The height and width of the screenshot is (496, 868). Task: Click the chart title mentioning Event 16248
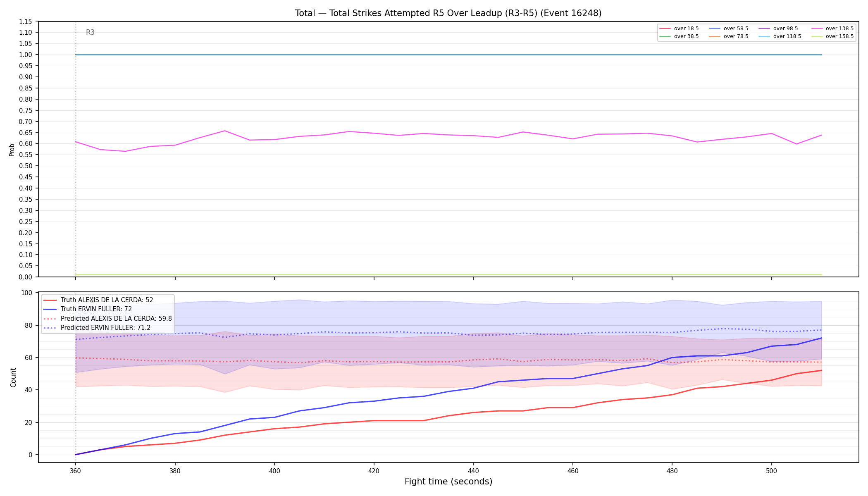[x=448, y=13]
